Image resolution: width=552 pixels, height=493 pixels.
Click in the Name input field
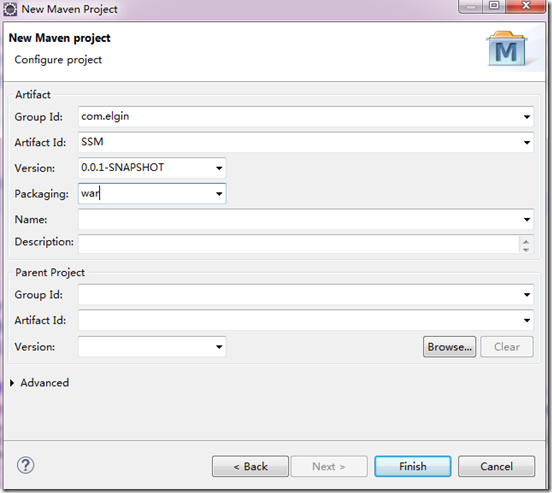[x=299, y=219]
